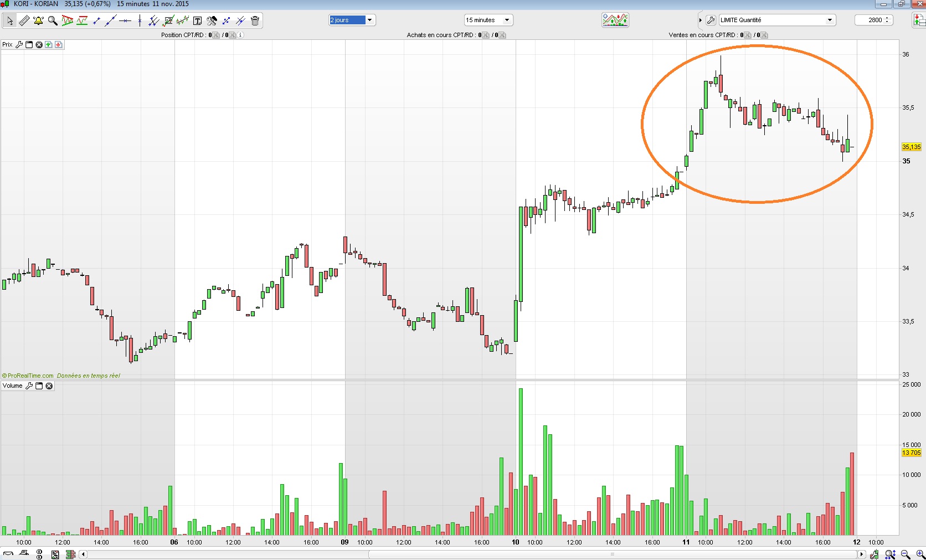Create a price alert with the bell icon
Viewport: 926px width, 560px height.
coord(38,20)
